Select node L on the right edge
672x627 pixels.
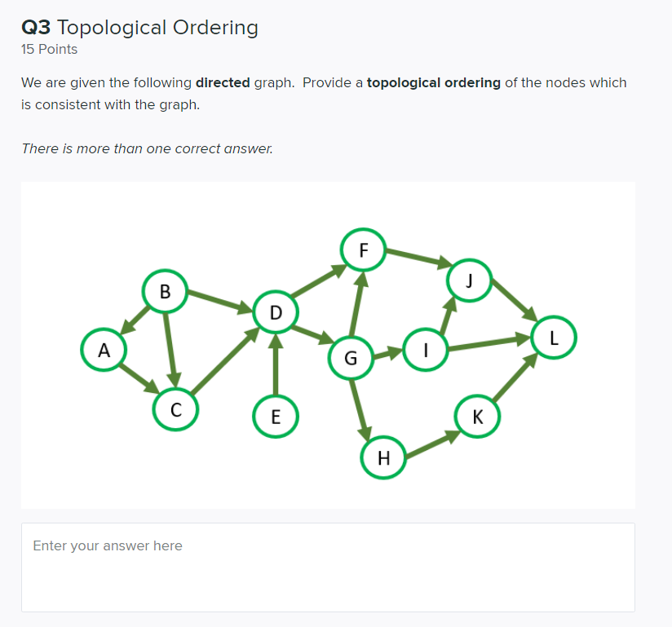[554, 337]
